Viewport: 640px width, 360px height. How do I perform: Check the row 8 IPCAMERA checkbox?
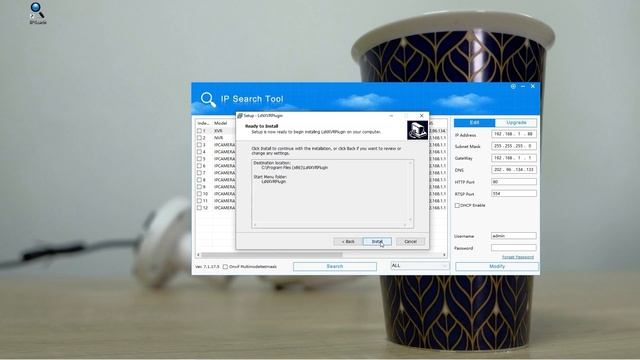click(x=200, y=180)
